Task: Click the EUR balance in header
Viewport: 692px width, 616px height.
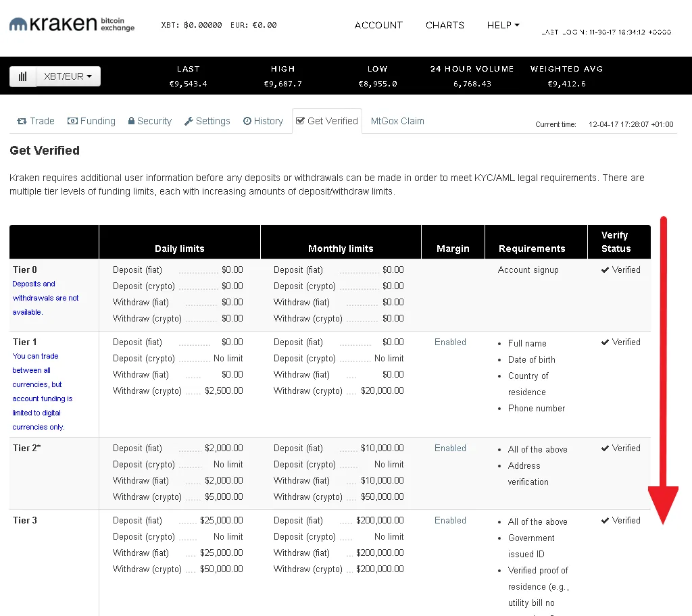Action: 253,25
